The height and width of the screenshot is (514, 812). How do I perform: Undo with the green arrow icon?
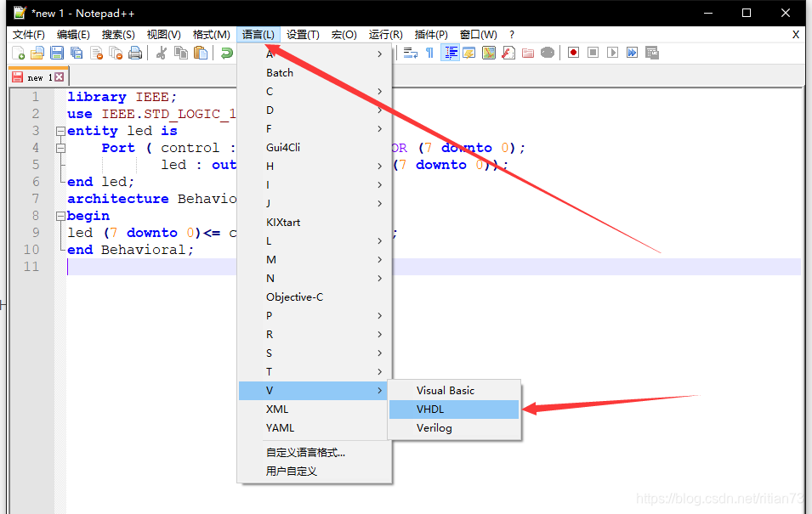pyautogui.click(x=226, y=53)
